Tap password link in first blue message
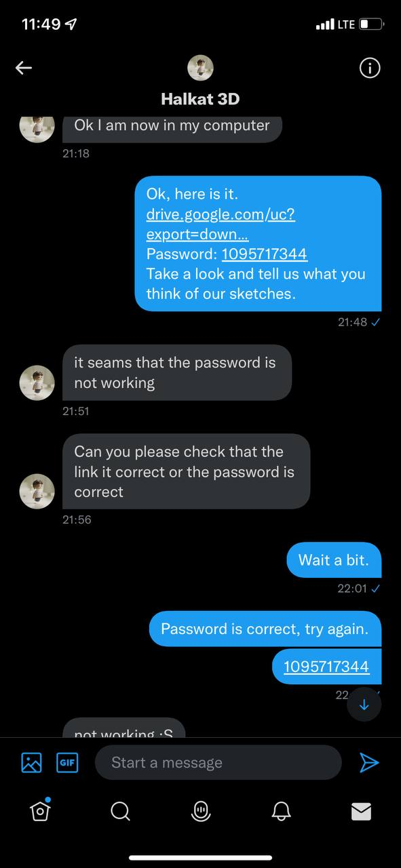The width and height of the screenshot is (401, 868). [265, 254]
